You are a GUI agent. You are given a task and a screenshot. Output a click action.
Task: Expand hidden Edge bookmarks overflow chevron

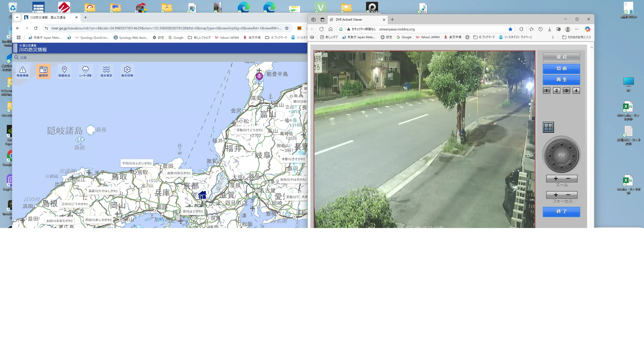click(553, 37)
